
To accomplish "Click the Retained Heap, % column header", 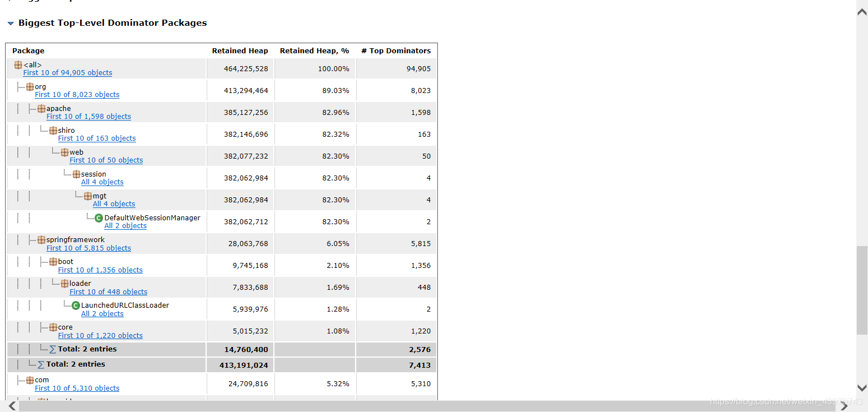I will 315,51.
